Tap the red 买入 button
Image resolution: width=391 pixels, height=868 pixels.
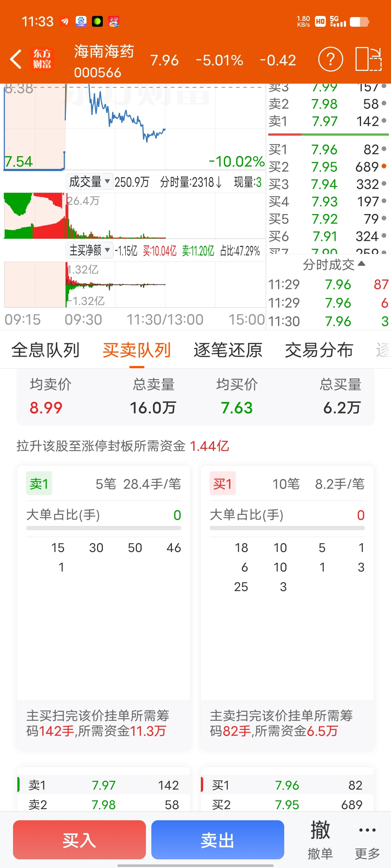[x=79, y=840]
